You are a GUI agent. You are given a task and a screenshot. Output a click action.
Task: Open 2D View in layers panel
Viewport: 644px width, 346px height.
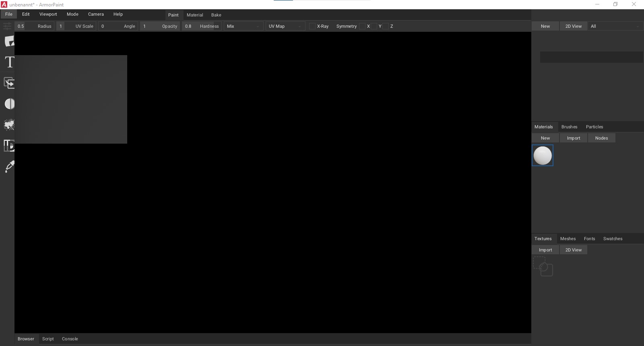[x=574, y=26]
